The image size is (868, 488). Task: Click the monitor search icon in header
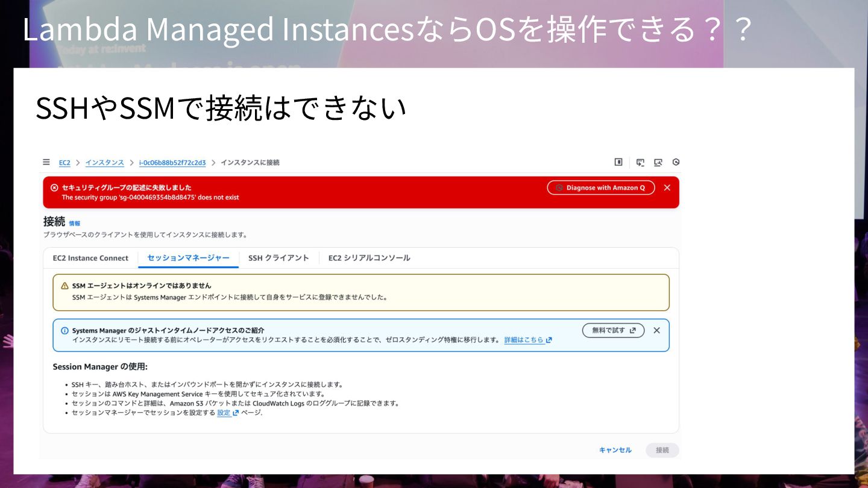658,162
